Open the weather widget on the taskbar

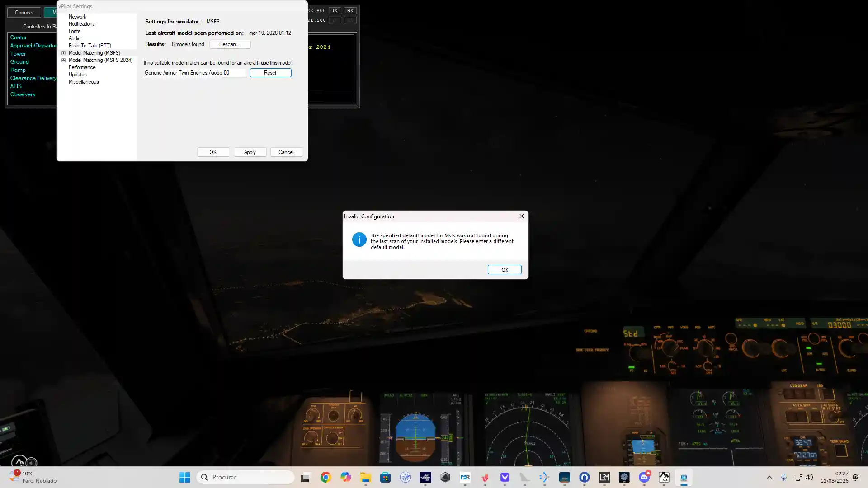click(33, 477)
